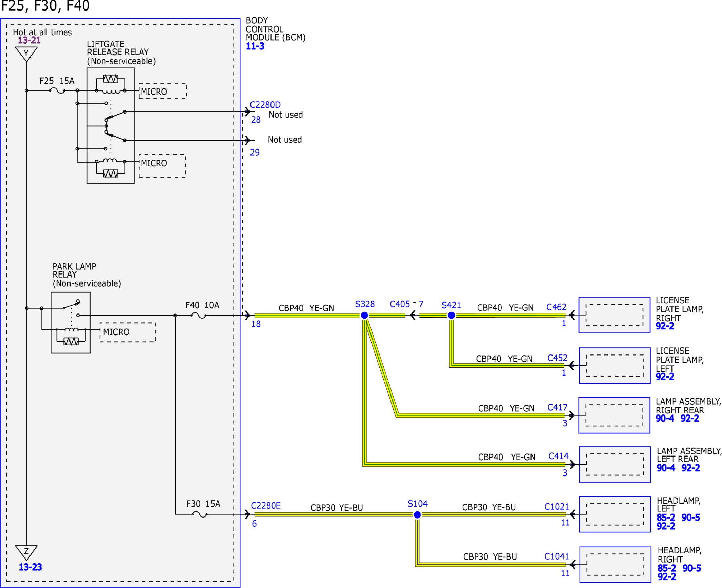Screen dimensions: 722x588
Task: Select the CBP30 YE-BU wire label near C2280E
Action: pyautogui.click(x=337, y=508)
